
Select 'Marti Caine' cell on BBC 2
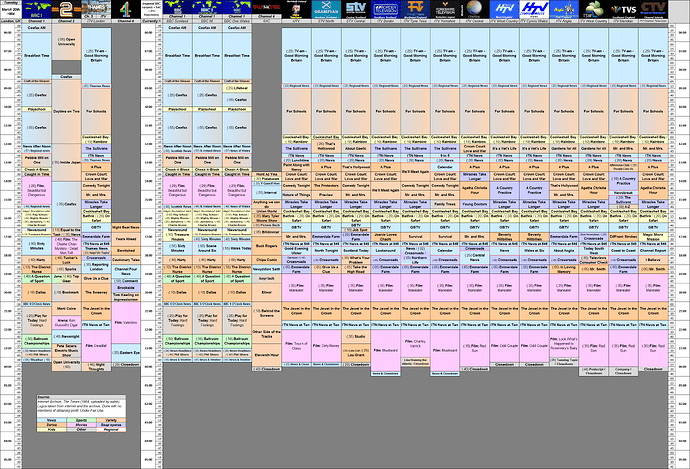pos(66,309)
